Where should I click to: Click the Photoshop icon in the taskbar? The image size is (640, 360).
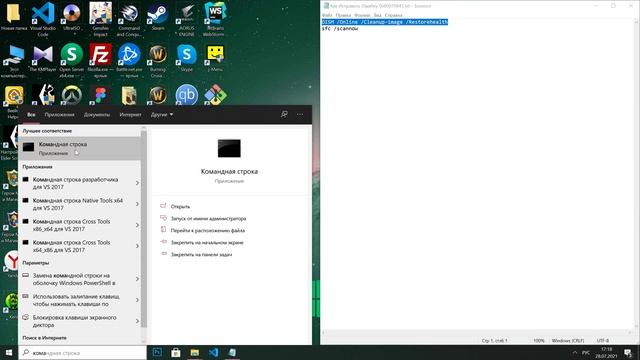(157, 353)
